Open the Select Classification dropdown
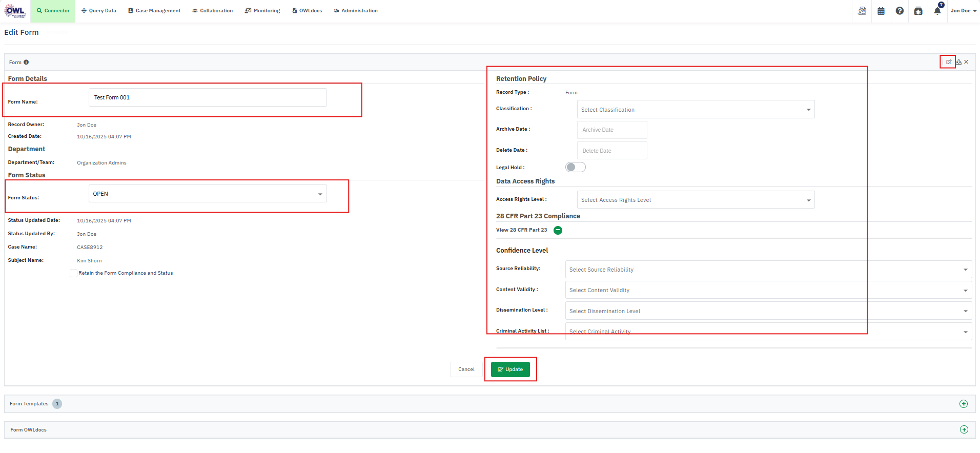Viewport: 980px width, 453px height. 696,110
